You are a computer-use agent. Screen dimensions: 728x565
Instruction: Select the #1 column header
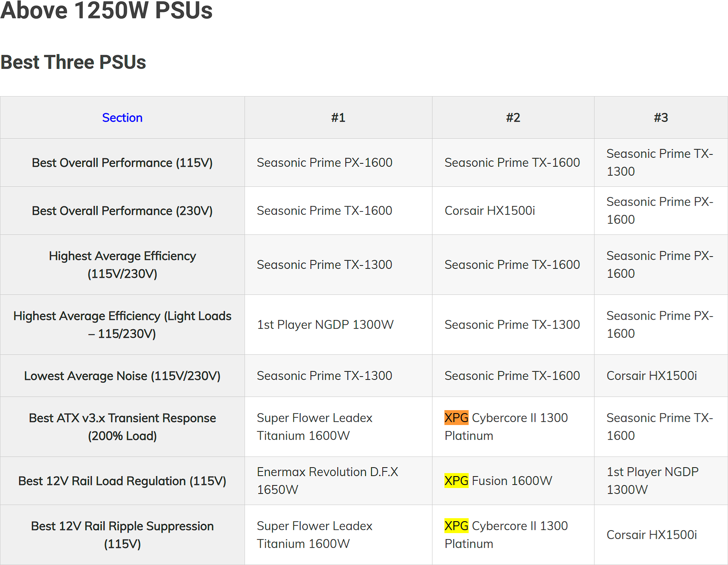click(x=338, y=118)
